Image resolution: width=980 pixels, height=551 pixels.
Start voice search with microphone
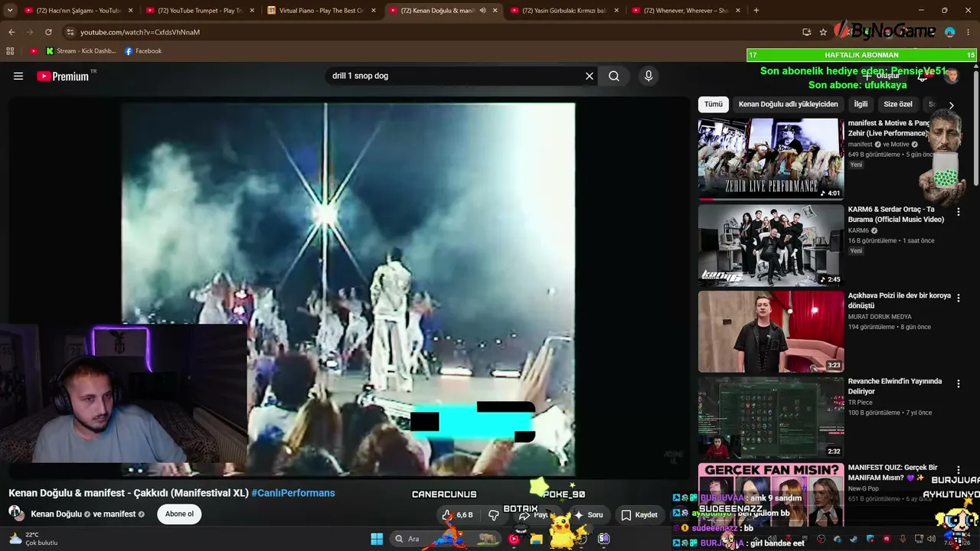(648, 76)
